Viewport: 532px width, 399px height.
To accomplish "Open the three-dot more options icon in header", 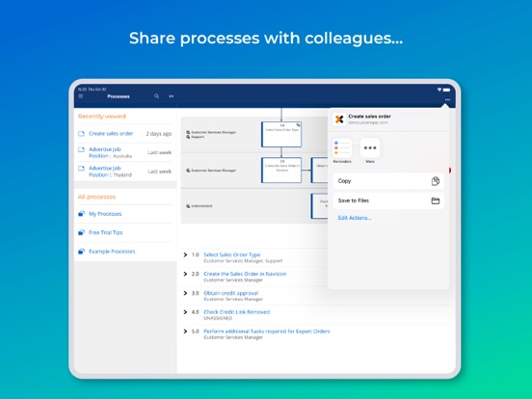I will [x=447, y=100].
